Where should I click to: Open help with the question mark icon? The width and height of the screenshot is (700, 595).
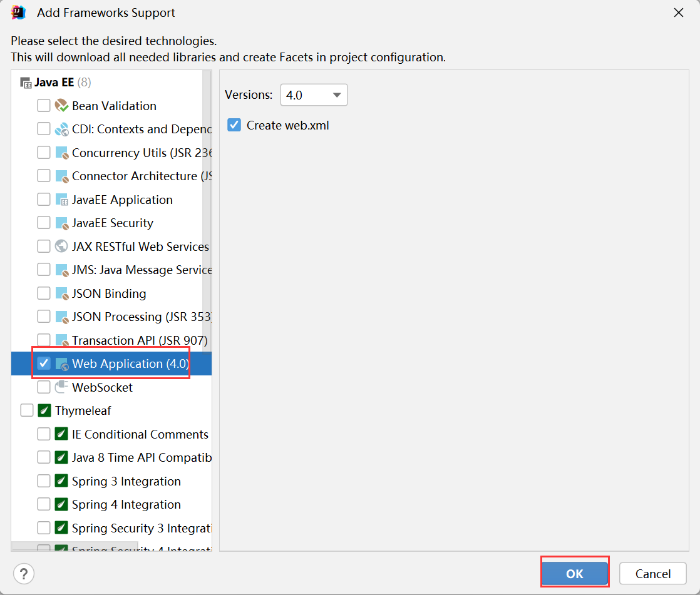click(x=24, y=574)
